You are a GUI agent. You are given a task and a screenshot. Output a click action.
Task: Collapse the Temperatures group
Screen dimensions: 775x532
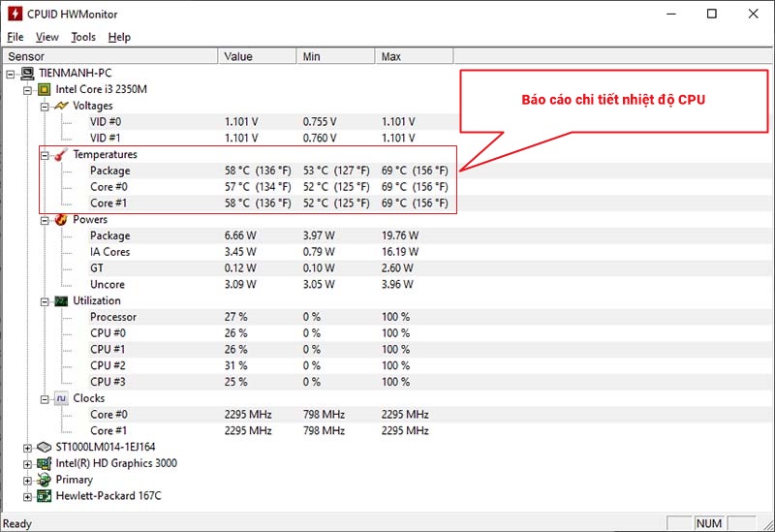click(x=45, y=156)
